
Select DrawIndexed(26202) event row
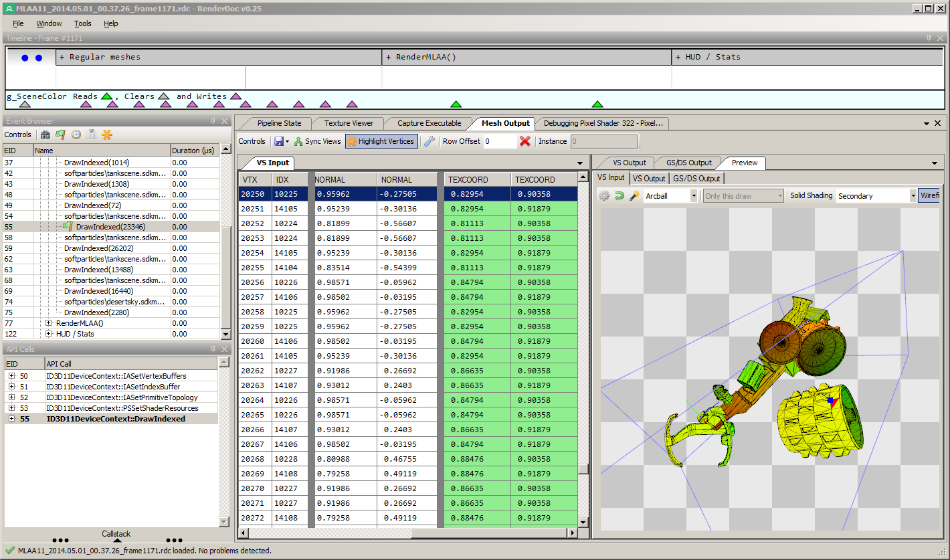[x=111, y=248]
